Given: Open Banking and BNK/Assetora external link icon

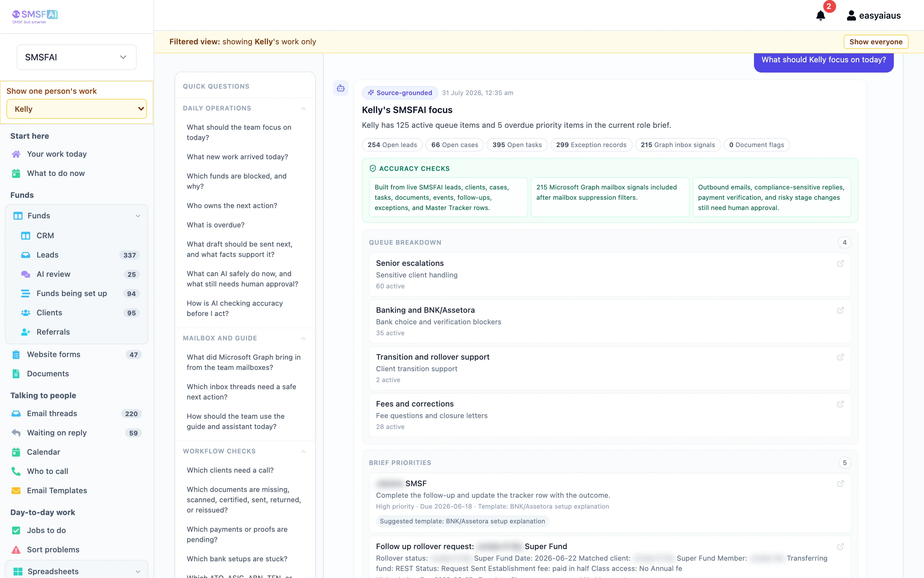Looking at the screenshot, I should [x=840, y=311].
